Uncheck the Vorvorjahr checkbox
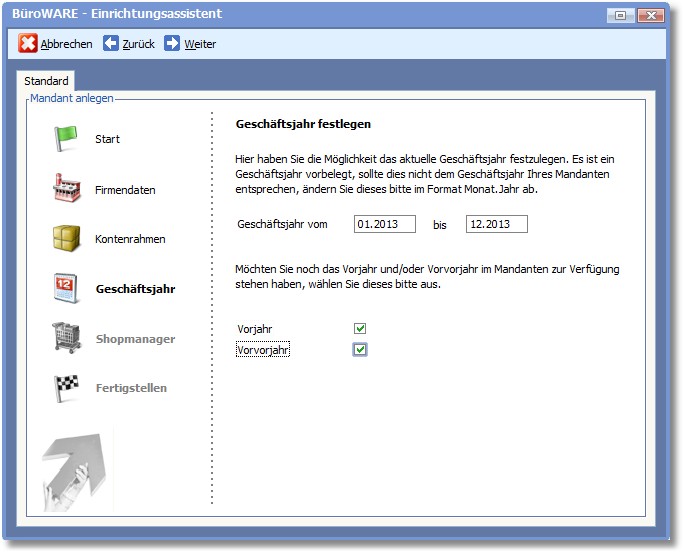684x554 pixels. point(360,349)
